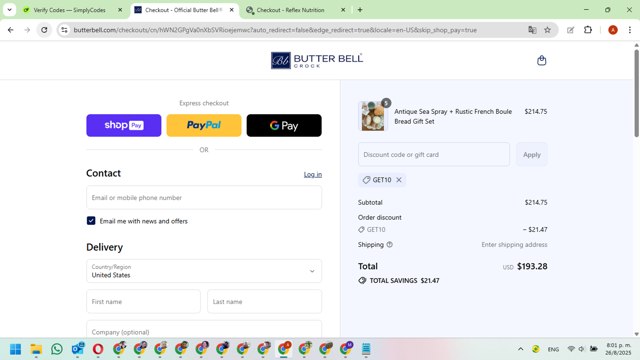Close the Checkout Reflex Nutrition tab

tap(343, 10)
